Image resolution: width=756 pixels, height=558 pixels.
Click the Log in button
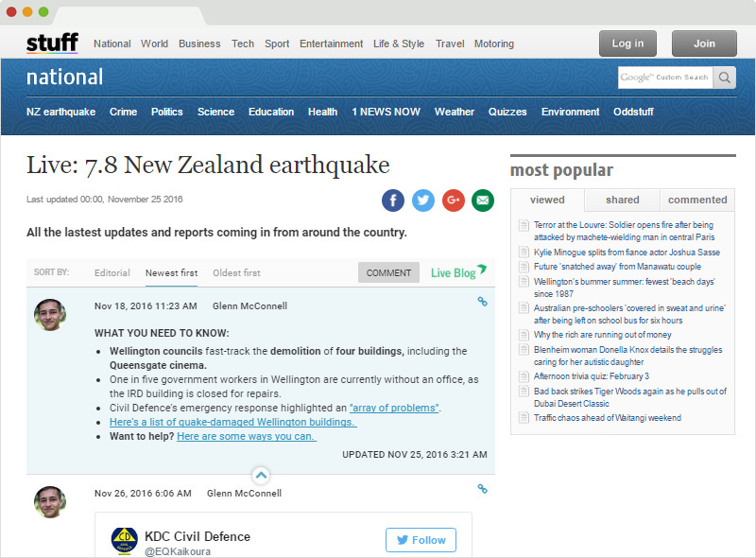[627, 44]
